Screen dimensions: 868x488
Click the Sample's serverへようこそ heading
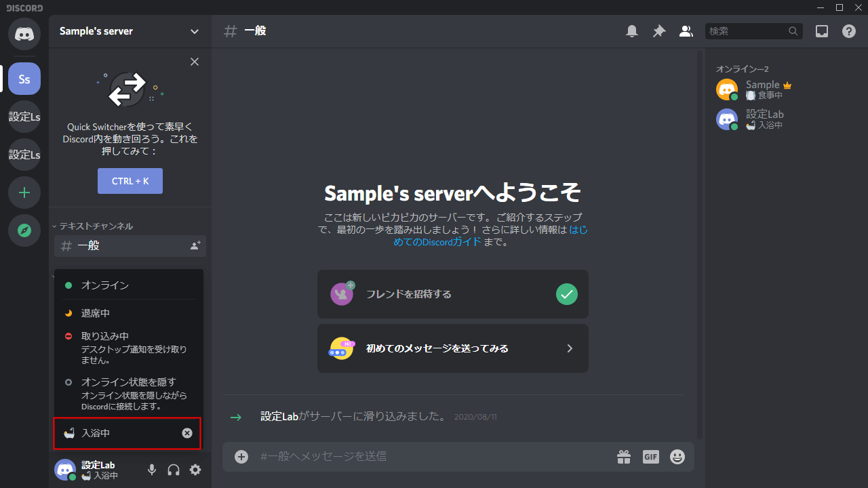(452, 193)
